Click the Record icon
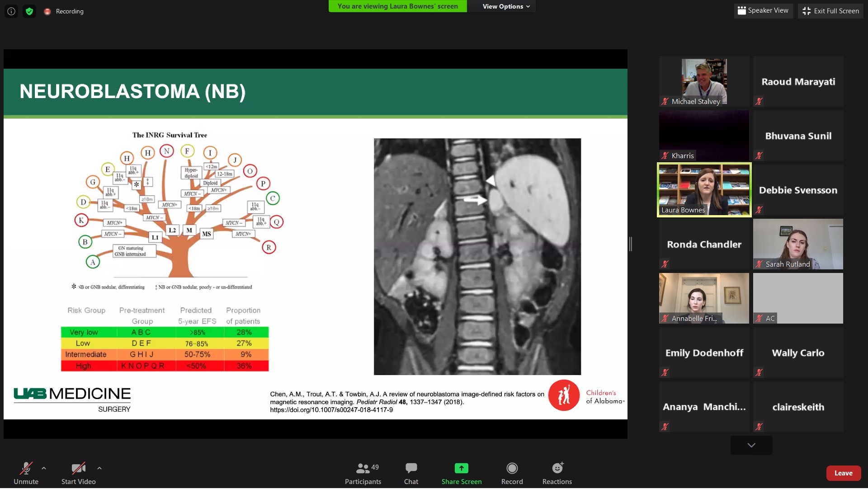 (x=512, y=469)
